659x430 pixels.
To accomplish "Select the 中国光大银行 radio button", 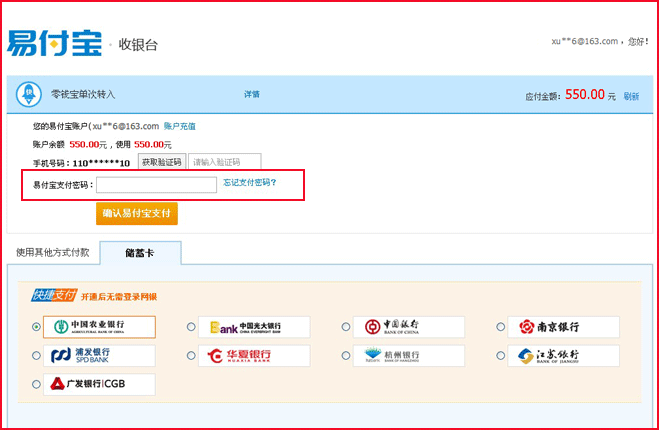I will (x=191, y=327).
